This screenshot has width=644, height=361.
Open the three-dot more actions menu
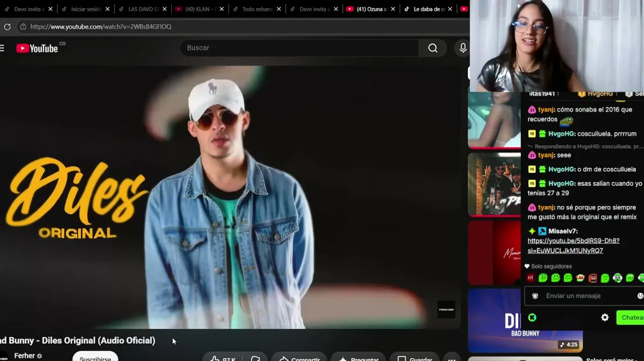click(x=452, y=359)
